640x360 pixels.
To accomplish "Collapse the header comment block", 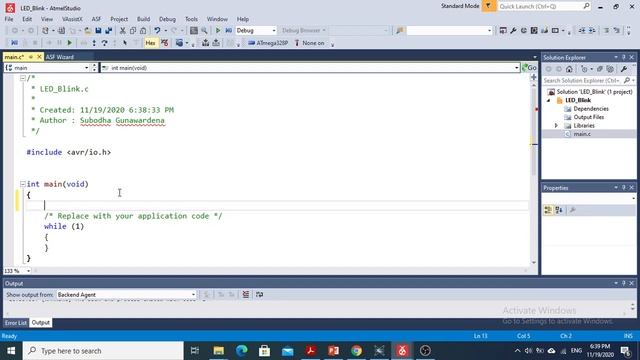I will tap(23, 78).
